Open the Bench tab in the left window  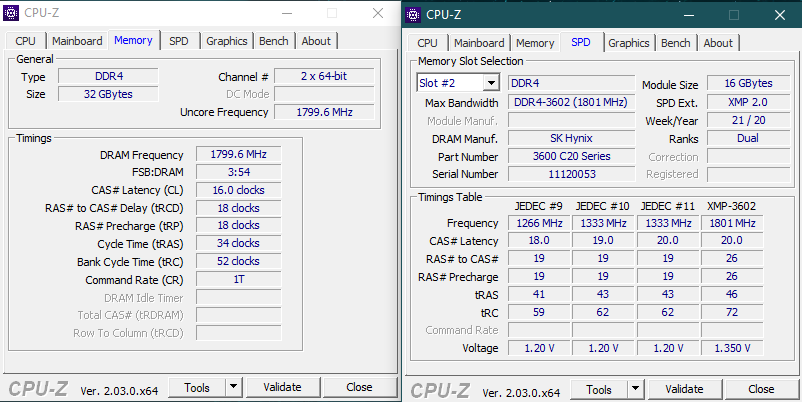[x=274, y=41]
